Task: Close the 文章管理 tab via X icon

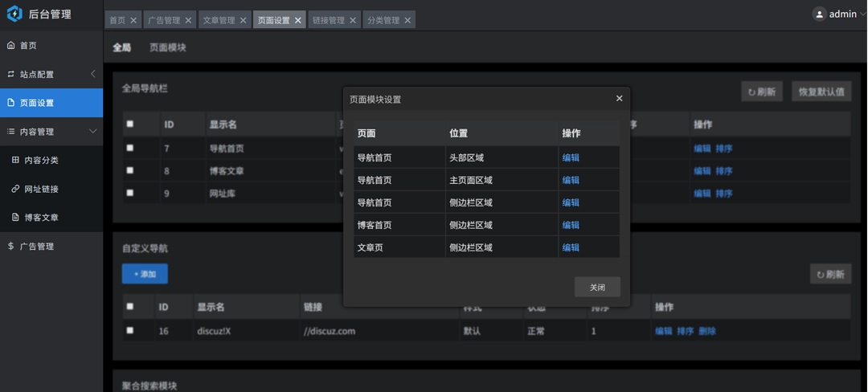Action: pos(243,21)
